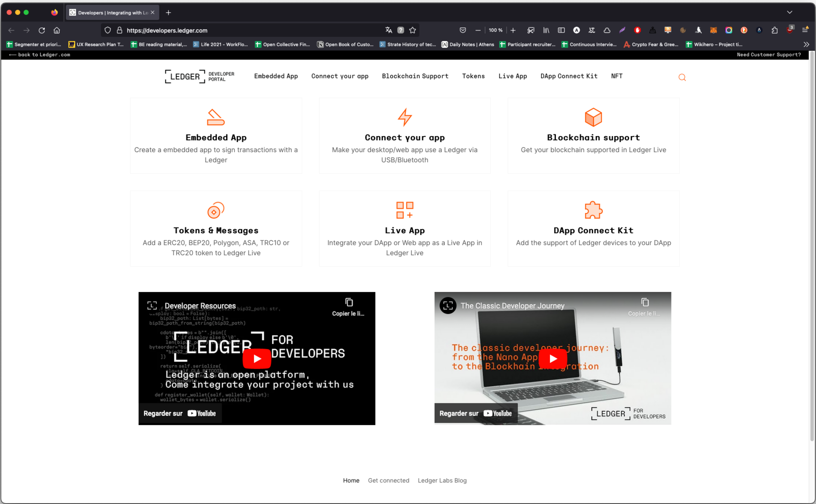This screenshot has height=504, width=816.
Task: Click the DApp Connect Kit puzzle icon
Action: (x=593, y=210)
